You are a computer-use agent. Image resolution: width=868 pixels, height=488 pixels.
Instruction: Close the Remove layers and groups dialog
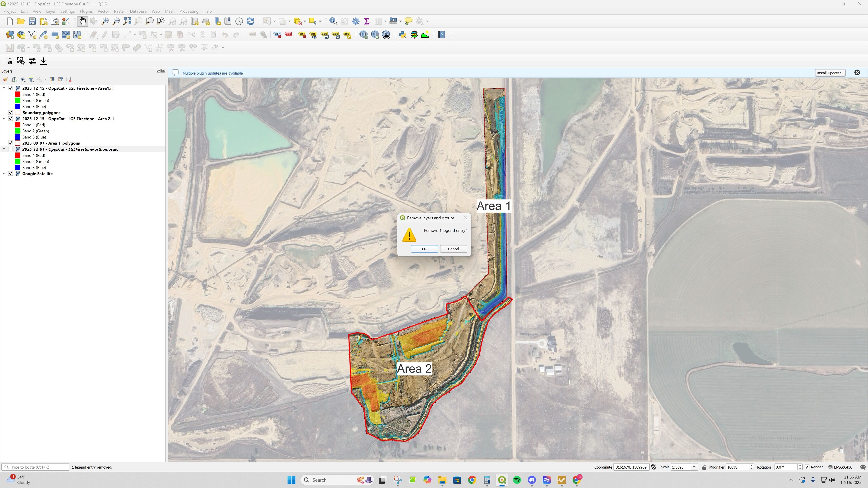[x=465, y=218]
